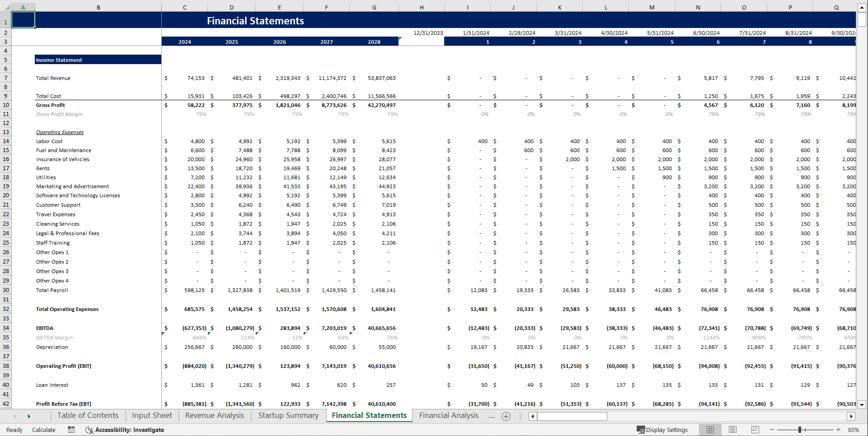
Task: Select the Startup Summary tab
Action: click(288, 415)
